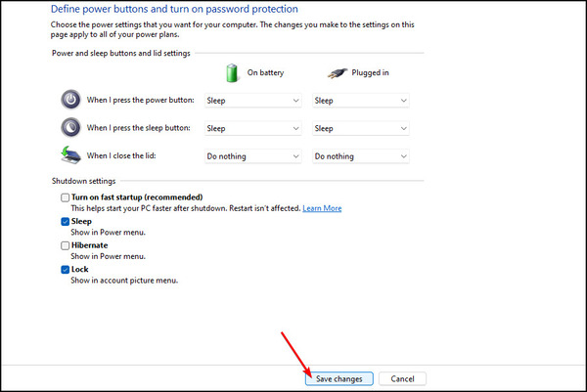Expand sleep button On battery dropdown
Viewport: 587px width, 392px height.
pos(253,128)
